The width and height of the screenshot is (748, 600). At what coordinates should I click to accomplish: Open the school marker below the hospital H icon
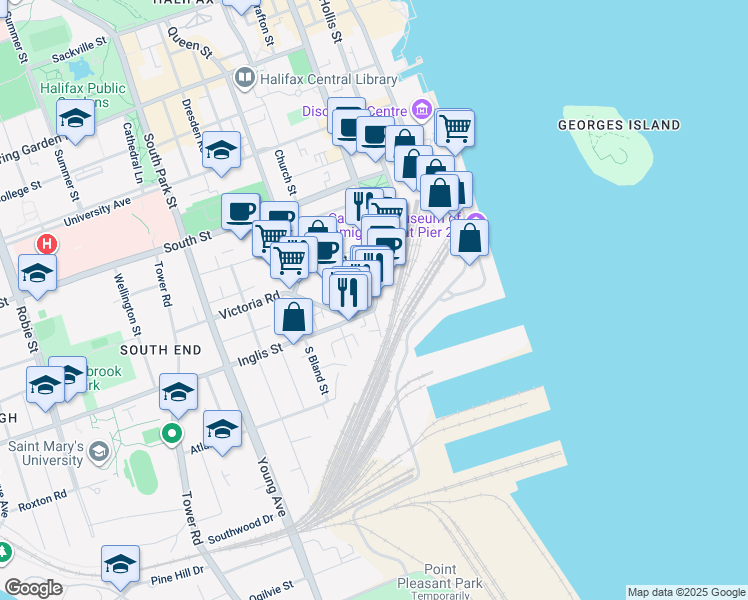[x=38, y=277]
